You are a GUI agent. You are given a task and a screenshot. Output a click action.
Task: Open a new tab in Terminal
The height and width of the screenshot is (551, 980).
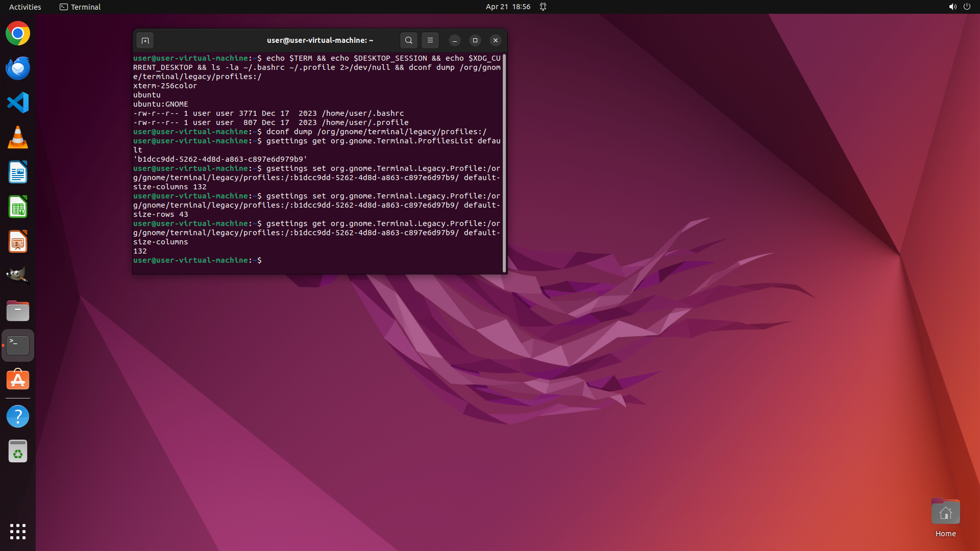pyautogui.click(x=145, y=40)
